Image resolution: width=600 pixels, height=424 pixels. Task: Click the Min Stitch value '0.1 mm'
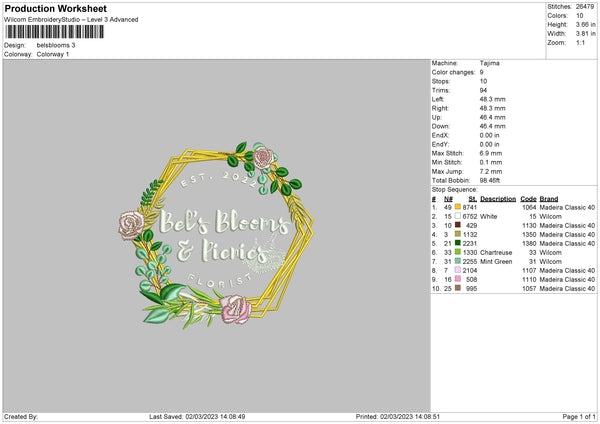pos(491,162)
